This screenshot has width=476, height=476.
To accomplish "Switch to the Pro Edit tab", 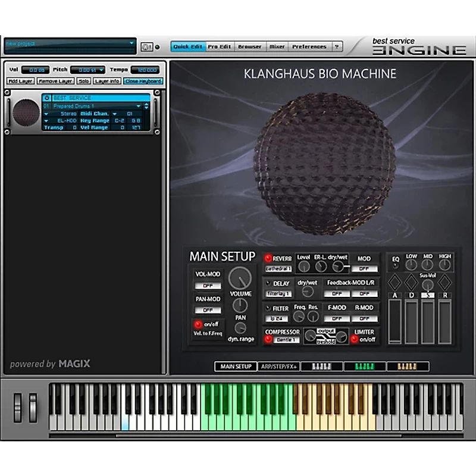I will [220, 46].
